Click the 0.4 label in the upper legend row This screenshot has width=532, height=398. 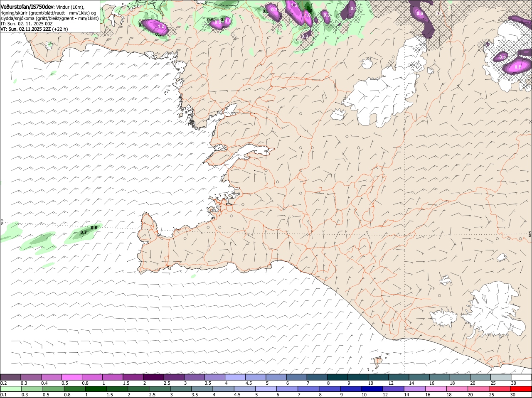pyautogui.click(x=44, y=383)
